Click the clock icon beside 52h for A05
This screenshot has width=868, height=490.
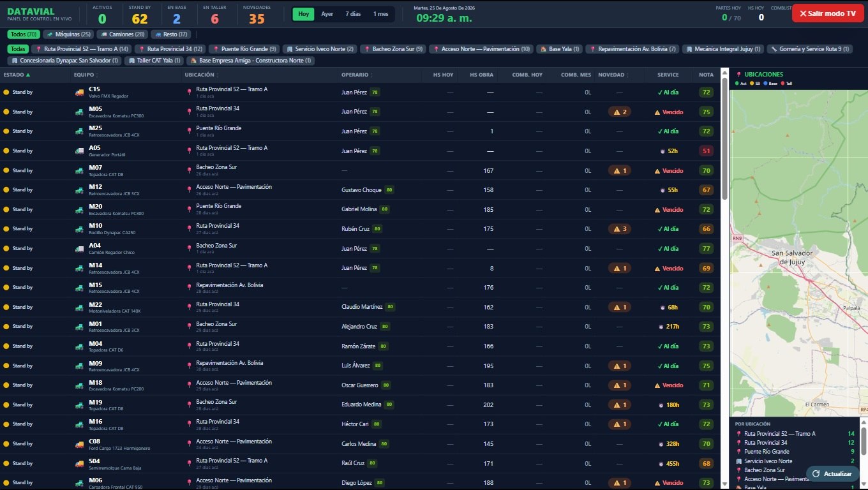(x=662, y=151)
